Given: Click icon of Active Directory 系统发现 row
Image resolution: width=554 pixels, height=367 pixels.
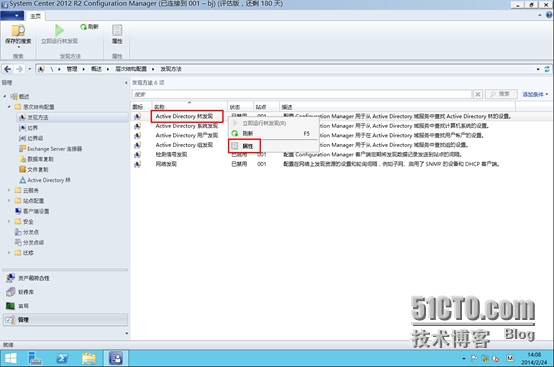Looking at the screenshot, I should point(138,126).
